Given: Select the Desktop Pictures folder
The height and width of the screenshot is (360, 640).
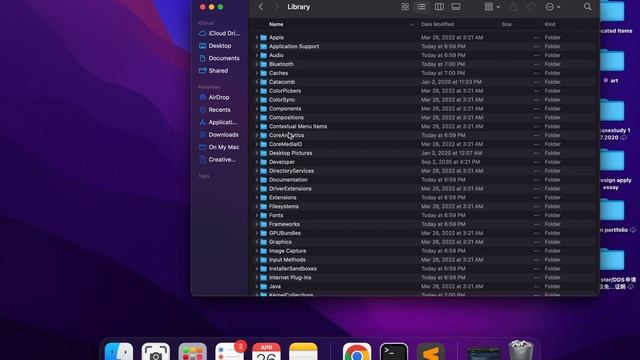Looking at the screenshot, I should [424, 153].
